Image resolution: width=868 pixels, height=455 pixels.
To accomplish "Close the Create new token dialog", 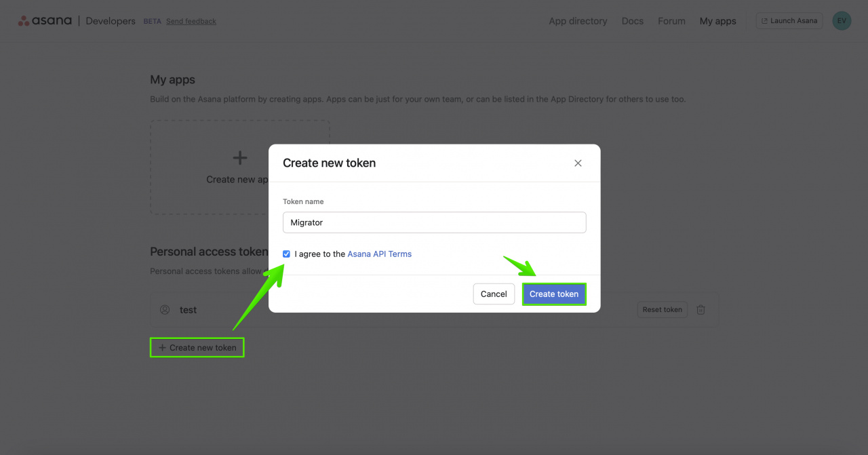I will (x=578, y=163).
